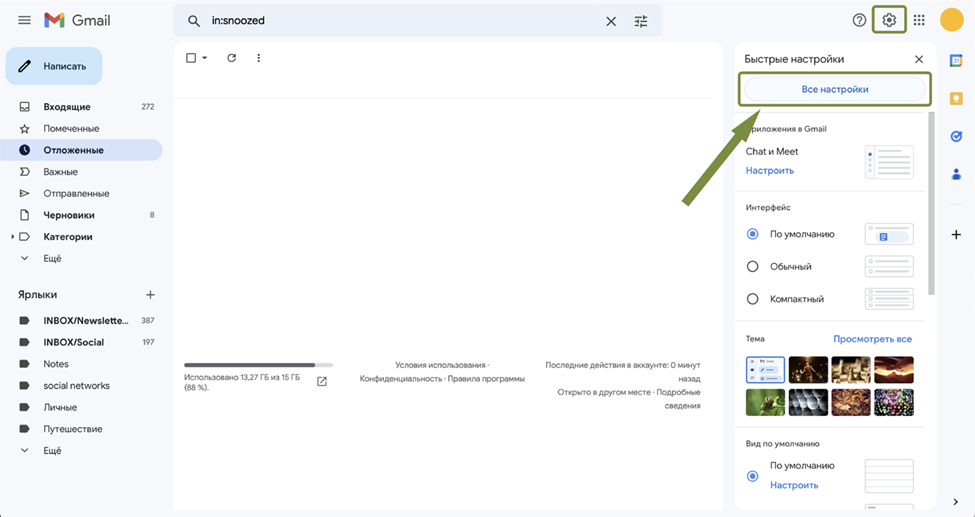Open Contacts in side panel

pyautogui.click(x=956, y=174)
